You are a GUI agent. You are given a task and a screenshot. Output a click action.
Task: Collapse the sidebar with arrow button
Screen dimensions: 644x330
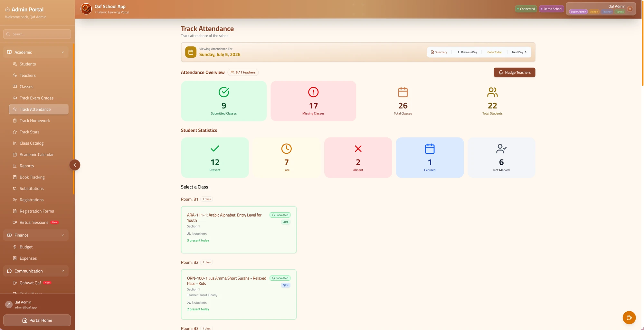point(75,165)
